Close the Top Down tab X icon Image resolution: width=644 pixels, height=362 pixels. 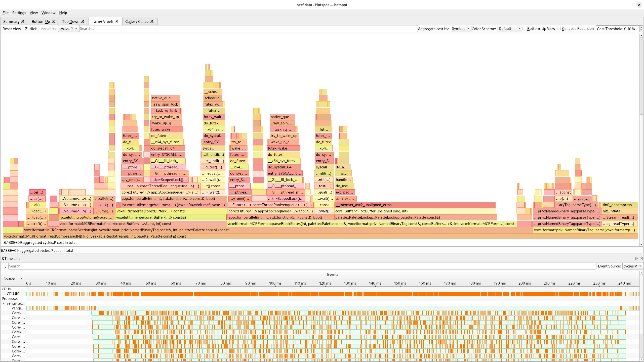click(x=83, y=21)
